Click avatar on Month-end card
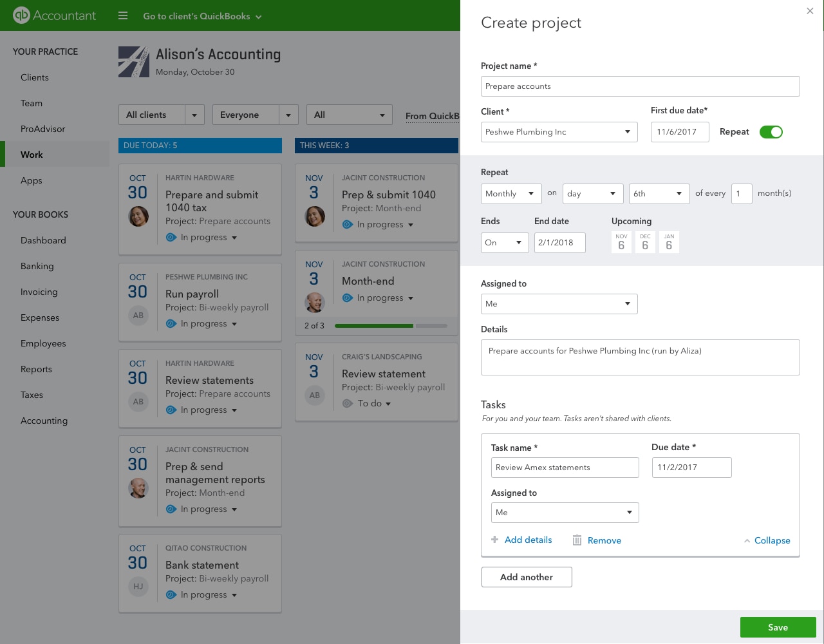The image size is (824, 644). click(315, 303)
